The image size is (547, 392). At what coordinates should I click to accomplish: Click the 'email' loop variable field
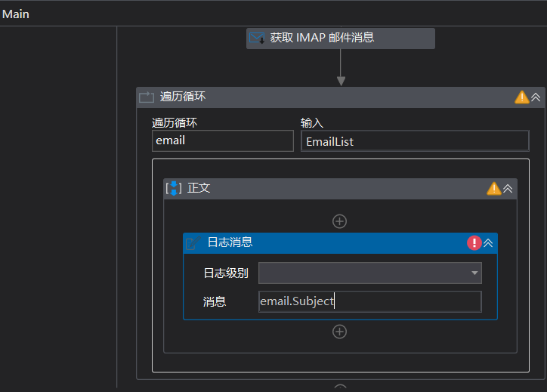pyautogui.click(x=223, y=141)
